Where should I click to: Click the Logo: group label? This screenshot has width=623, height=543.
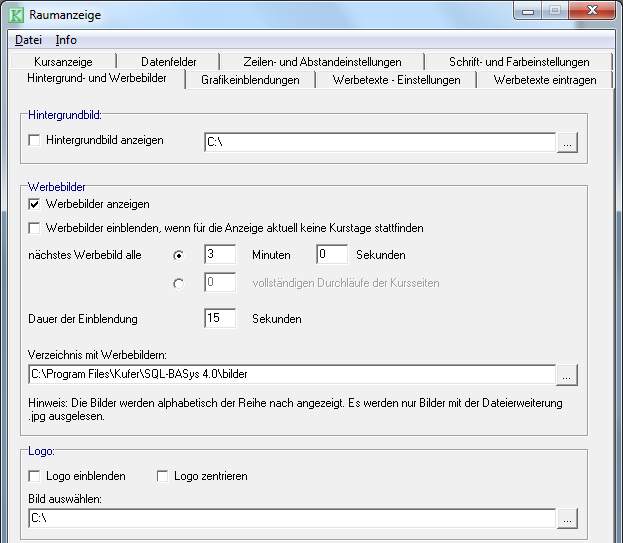[x=41, y=451]
